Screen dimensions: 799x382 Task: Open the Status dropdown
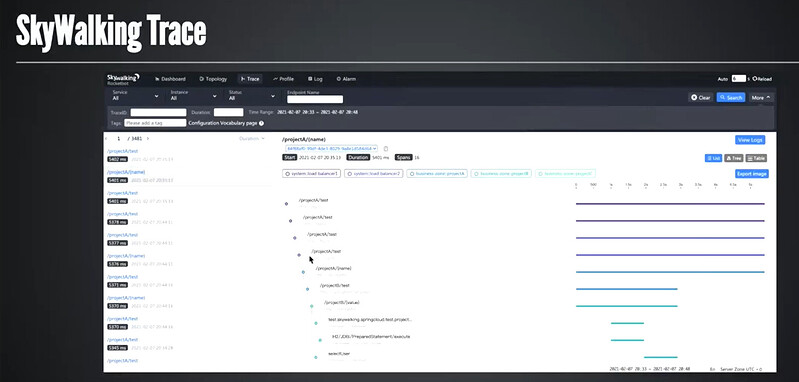tap(252, 95)
